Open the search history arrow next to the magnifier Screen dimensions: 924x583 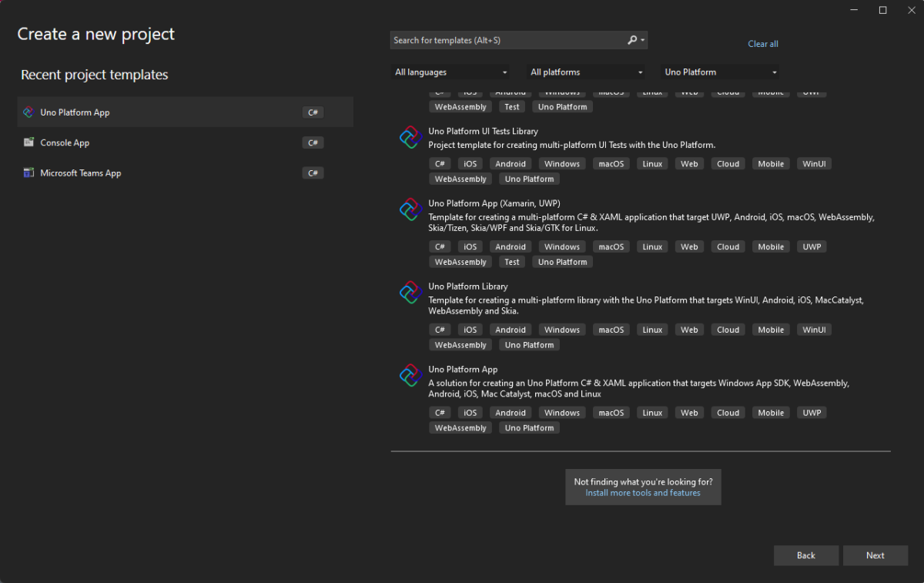coord(641,39)
